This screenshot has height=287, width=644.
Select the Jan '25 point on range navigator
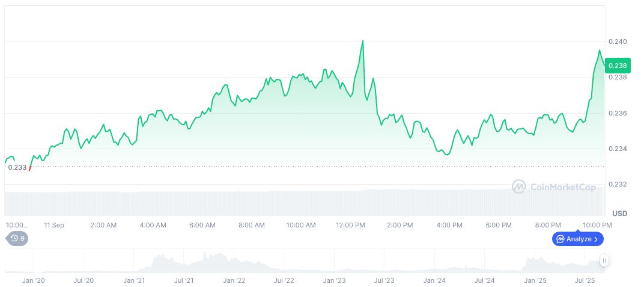[535, 280]
